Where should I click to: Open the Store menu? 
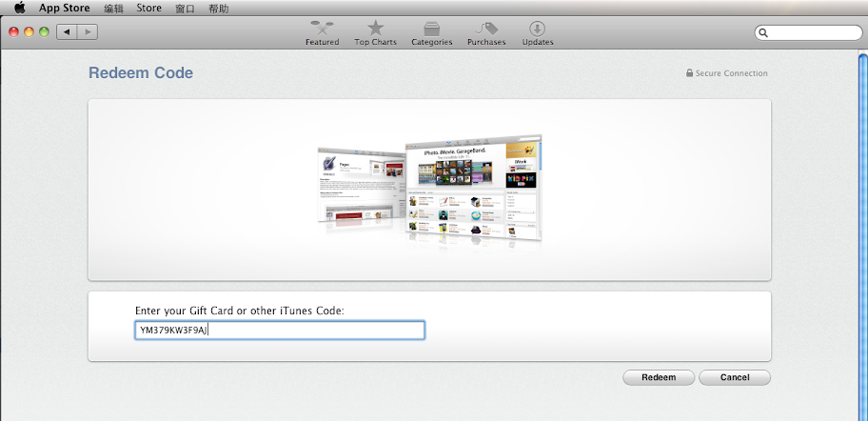click(x=148, y=9)
